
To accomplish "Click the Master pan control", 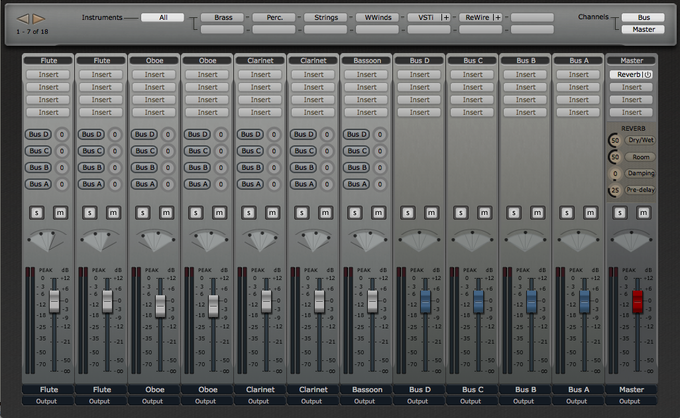I will (631, 240).
